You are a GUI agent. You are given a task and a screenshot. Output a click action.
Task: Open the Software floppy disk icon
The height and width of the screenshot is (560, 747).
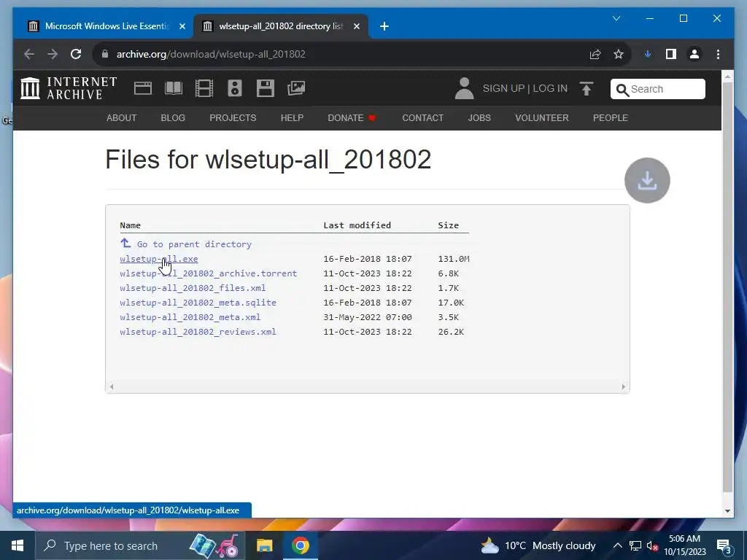tap(266, 88)
